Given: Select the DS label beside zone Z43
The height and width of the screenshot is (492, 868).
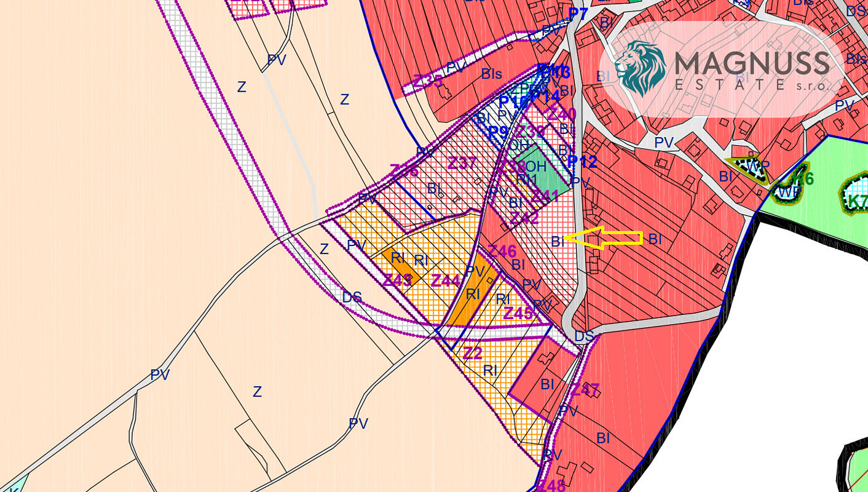Looking at the screenshot, I should [x=352, y=297].
